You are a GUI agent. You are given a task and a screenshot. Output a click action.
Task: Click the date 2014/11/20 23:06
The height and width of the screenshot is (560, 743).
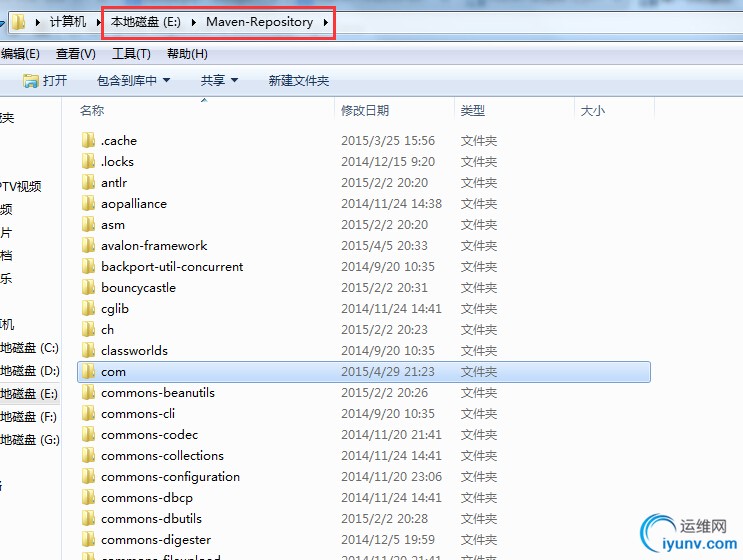click(391, 477)
